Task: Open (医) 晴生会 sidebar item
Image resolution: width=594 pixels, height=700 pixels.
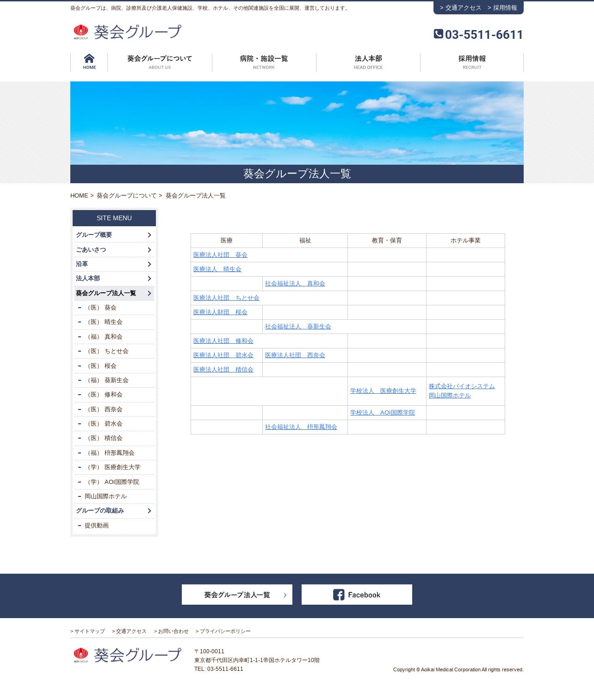Action: click(x=114, y=322)
